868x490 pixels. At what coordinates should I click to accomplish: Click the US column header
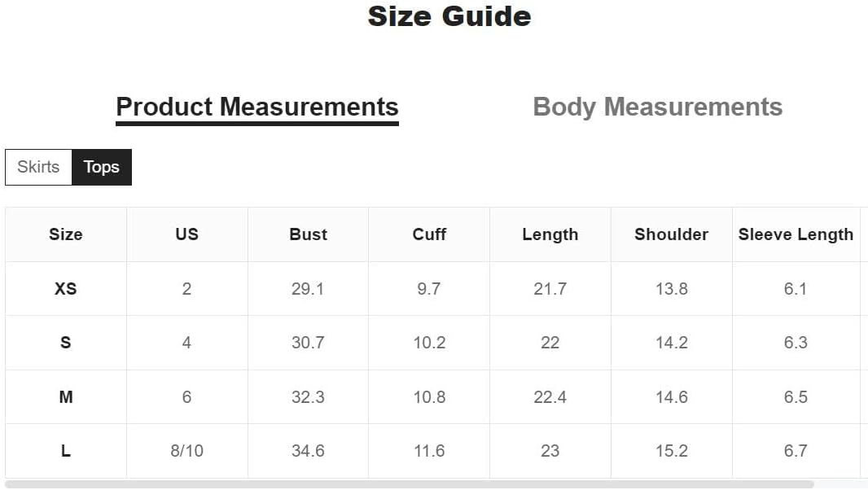186,234
